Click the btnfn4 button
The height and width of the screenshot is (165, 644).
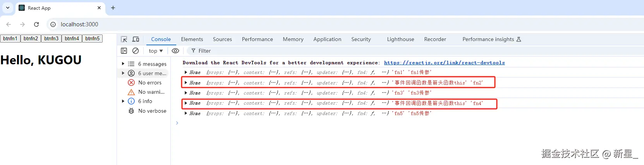click(72, 38)
